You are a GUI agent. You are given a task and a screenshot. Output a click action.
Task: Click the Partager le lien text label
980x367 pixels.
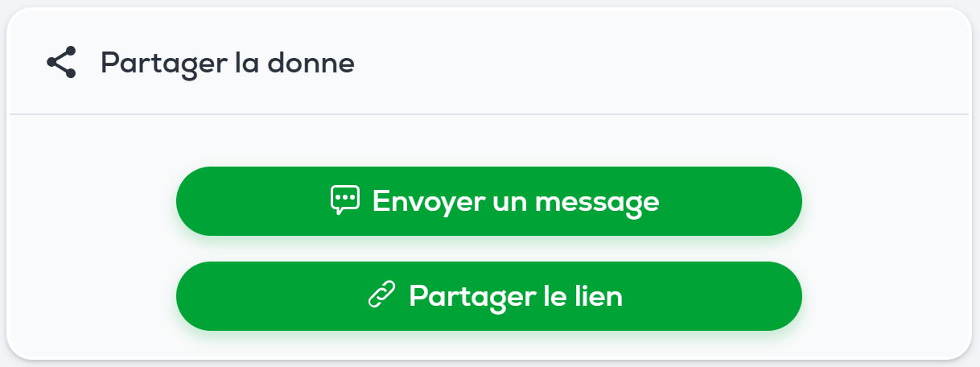click(x=515, y=296)
